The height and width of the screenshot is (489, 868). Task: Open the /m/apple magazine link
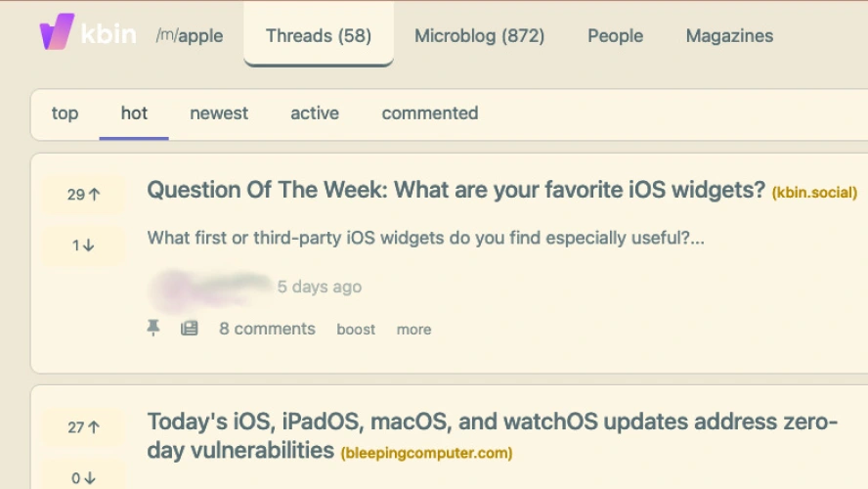click(189, 36)
